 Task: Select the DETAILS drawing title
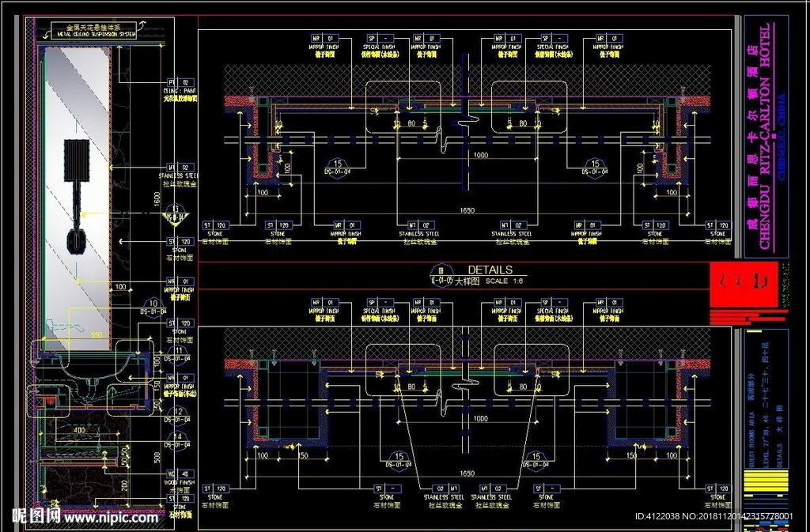490,270
